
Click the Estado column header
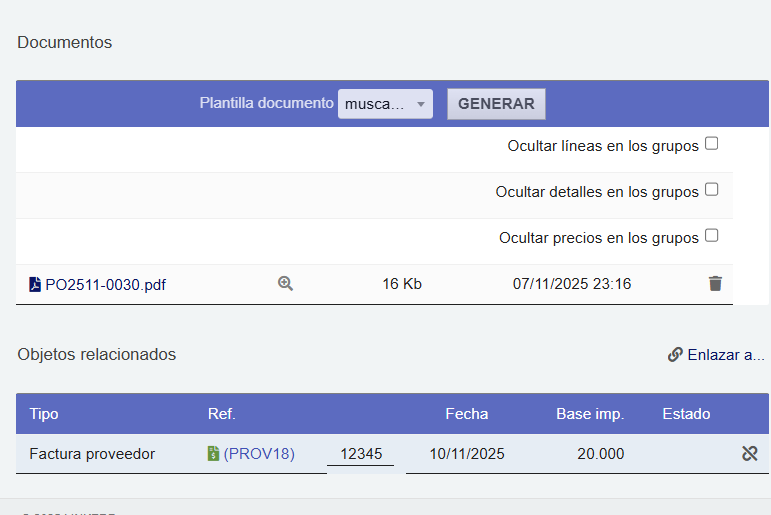pyautogui.click(x=686, y=414)
